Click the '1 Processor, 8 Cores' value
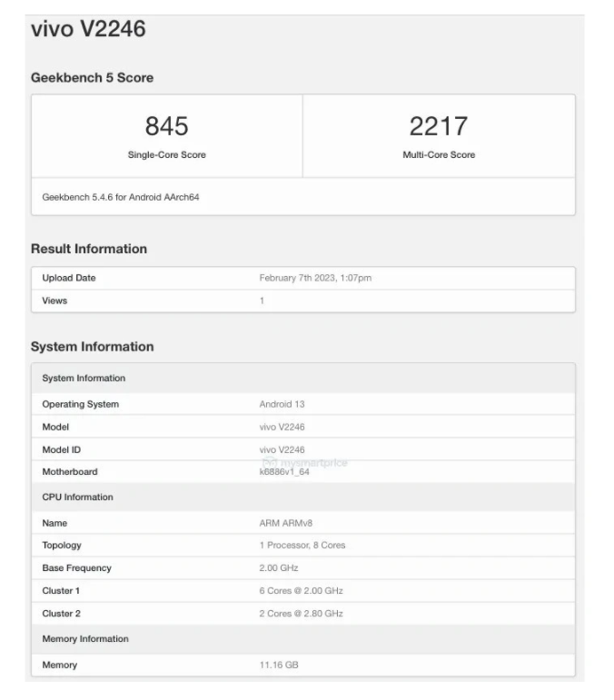Image resolution: width=614 pixels, height=700 pixels. [x=302, y=545]
